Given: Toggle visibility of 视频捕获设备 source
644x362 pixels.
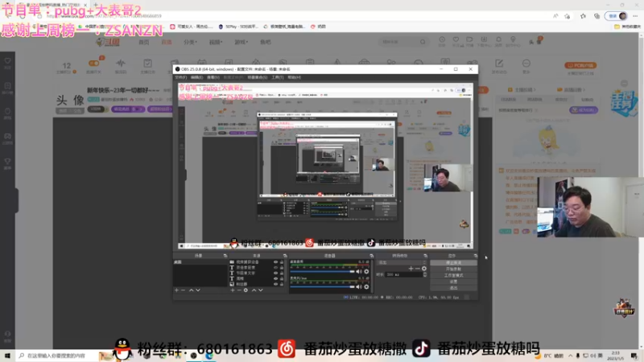Looking at the screenshot, I should (275, 262).
